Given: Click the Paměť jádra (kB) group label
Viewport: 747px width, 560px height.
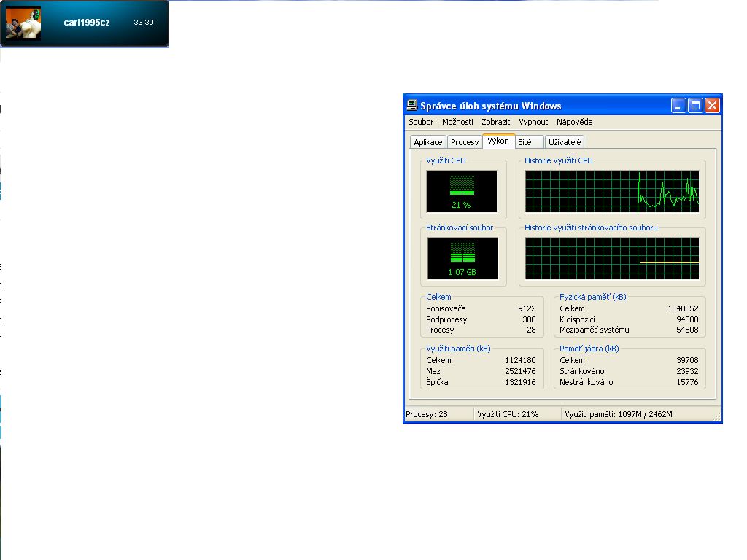Looking at the screenshot, I should 589,349.
